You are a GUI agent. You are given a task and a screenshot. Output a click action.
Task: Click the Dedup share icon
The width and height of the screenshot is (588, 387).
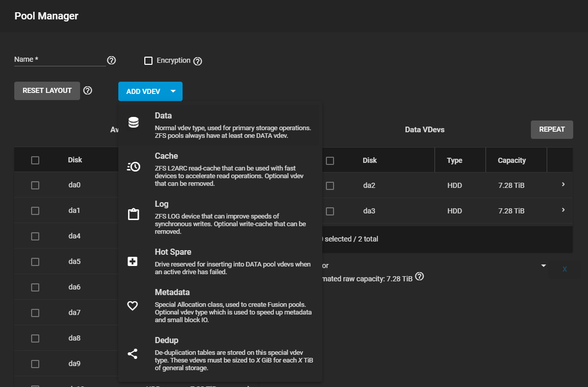133,353
